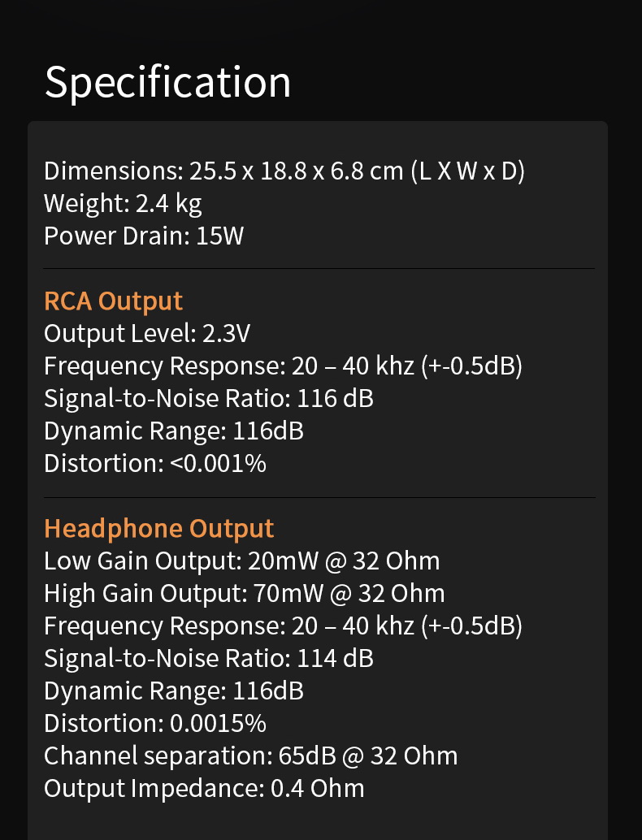The width and height of the screenshot is (642, 840).
Task: Select Dynamic Range under RCA Output
Action: click(x=174, y=431)
